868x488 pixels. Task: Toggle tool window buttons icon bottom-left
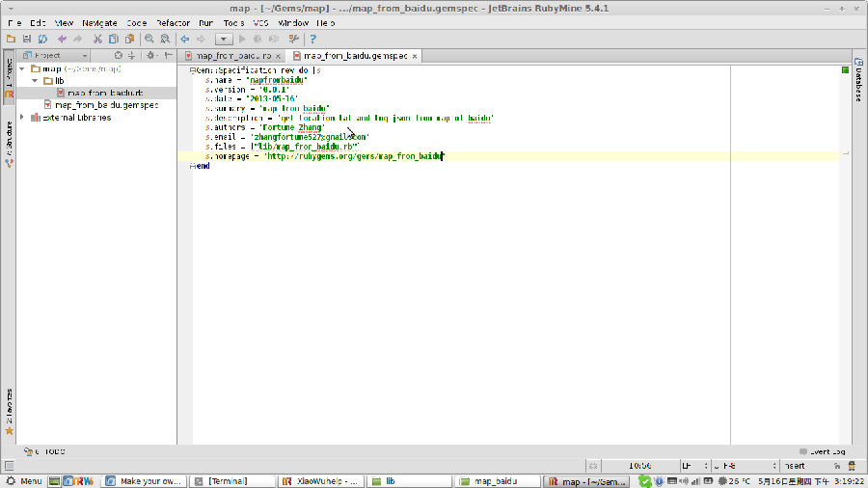(9, 466)
